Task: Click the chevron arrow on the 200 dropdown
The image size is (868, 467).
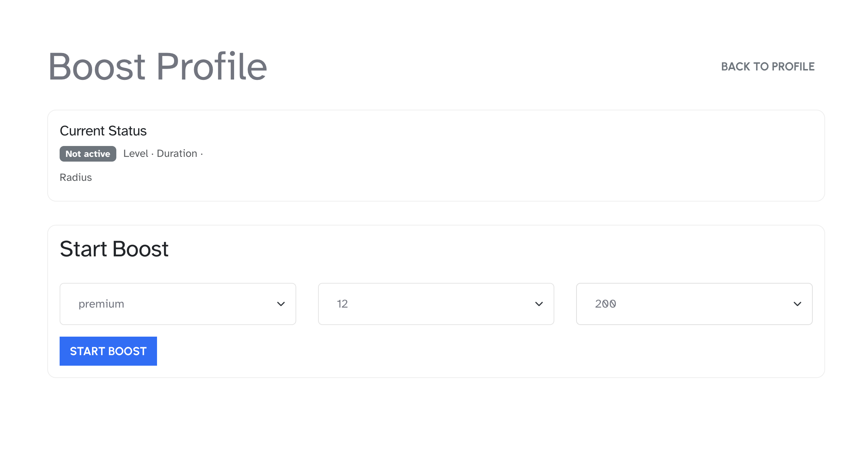Action: 797,304
